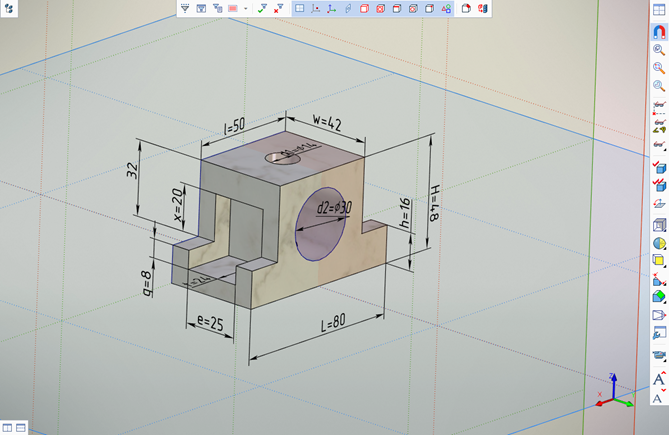Toggle the 3D profile selection filter

[348, 8]
